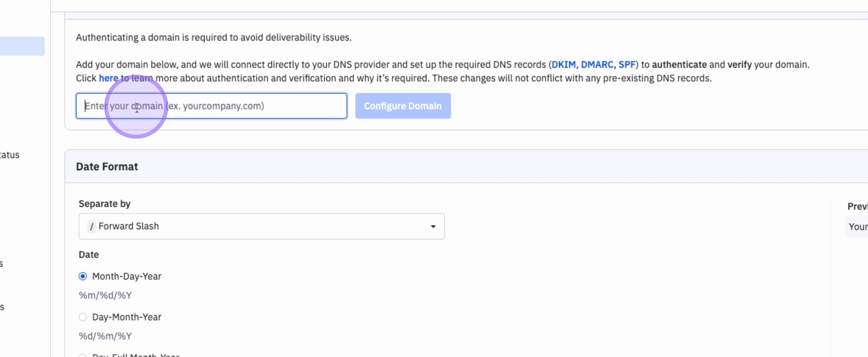
Task: Follow the DKIM, DMARC, SPF link
Action: pyautogui.click(x=593, y=64)
